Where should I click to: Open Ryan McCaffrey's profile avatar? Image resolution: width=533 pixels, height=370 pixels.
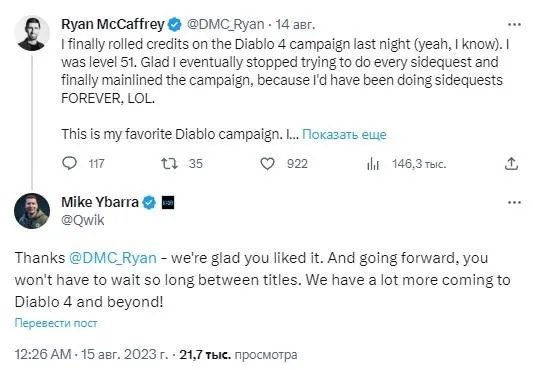point(32,33)
